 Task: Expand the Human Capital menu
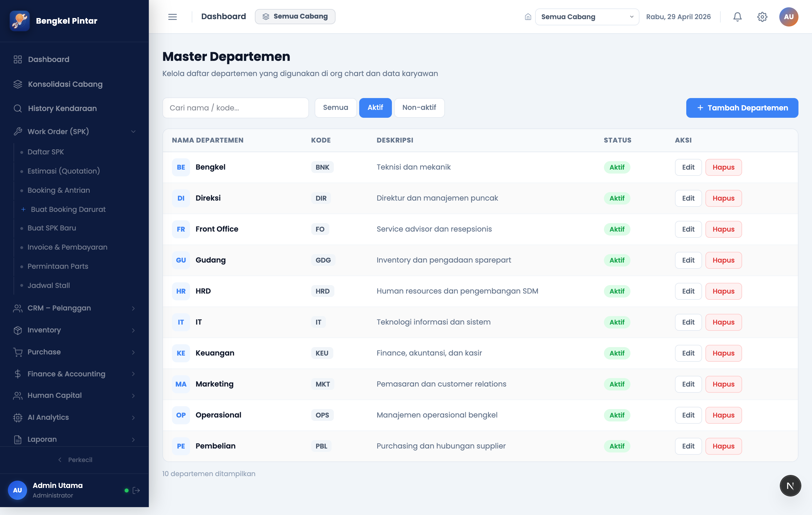[74, 395]
